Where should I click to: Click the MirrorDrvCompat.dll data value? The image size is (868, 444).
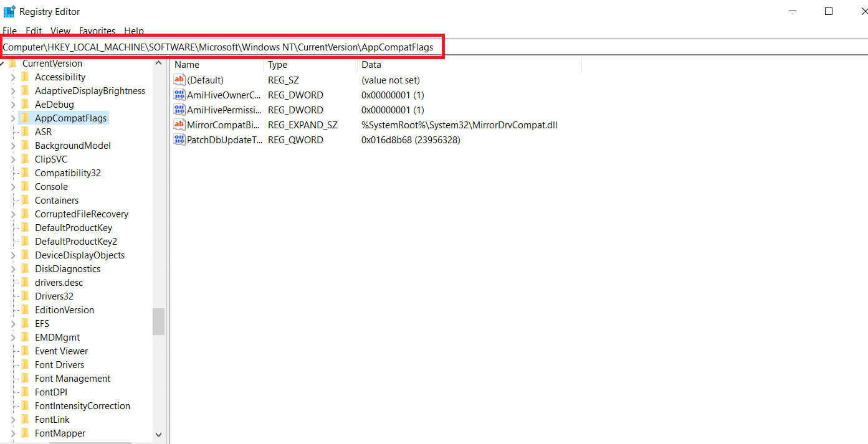[459, 125]
